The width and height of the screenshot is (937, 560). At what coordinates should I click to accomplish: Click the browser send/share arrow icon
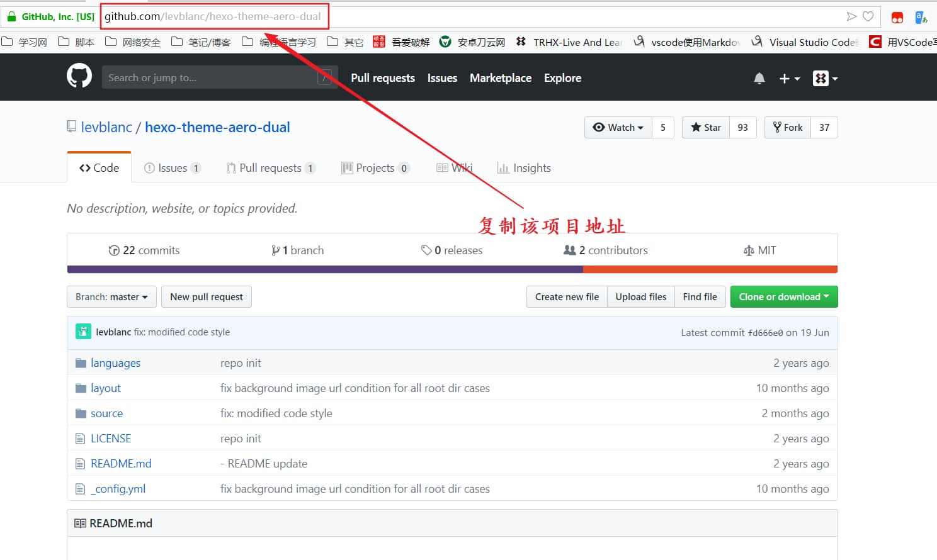coord(851,16)
